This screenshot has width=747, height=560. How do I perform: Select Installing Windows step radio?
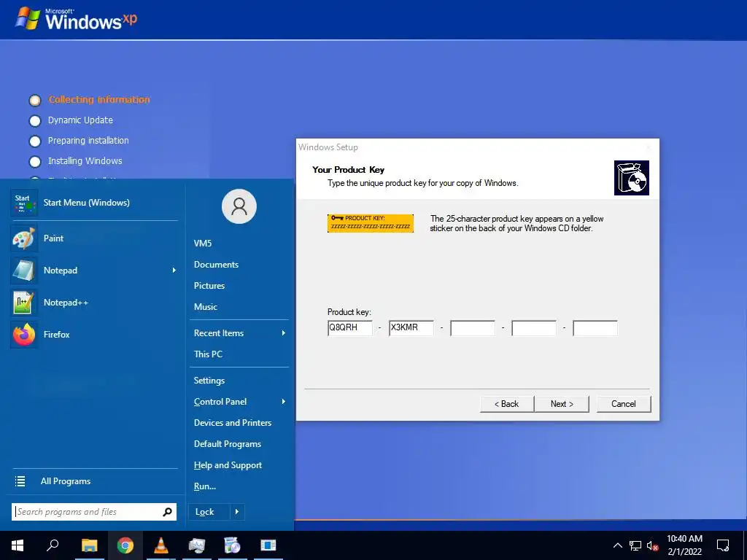[35, 162]
